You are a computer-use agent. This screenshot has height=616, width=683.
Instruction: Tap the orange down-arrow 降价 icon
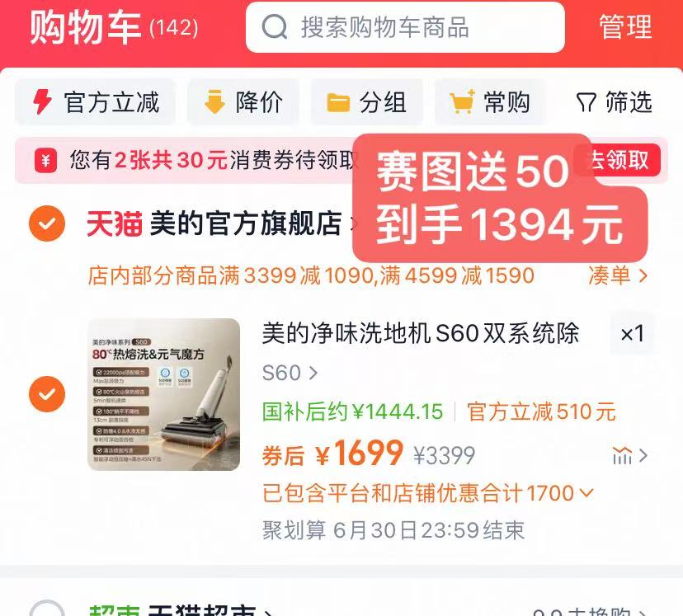coord(214,102)
